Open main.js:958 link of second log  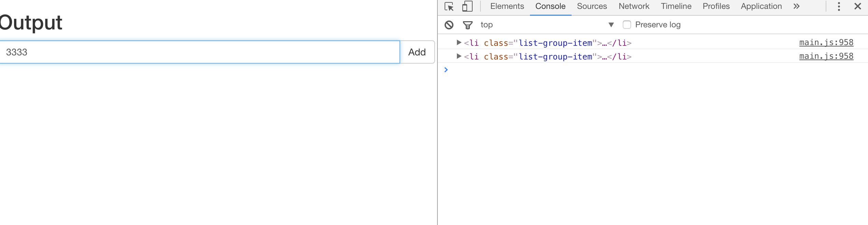coord(826,56)
